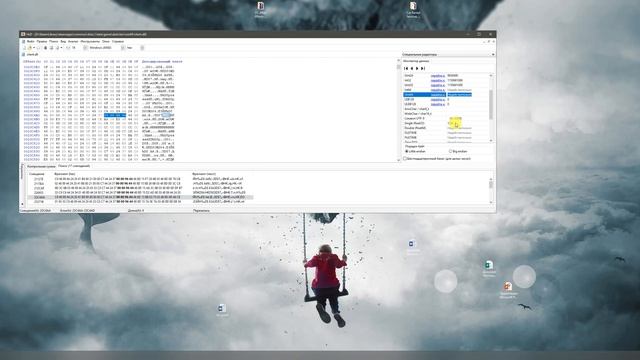Click the Save toolbar icon
The width and height of the screenshot is (640, 360).
(39, 48)
